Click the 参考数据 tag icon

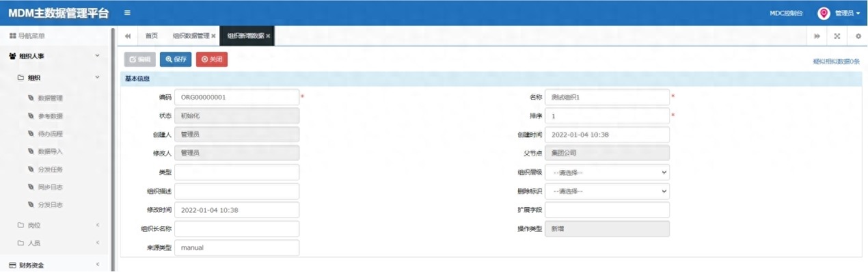(x=31, y=116)
